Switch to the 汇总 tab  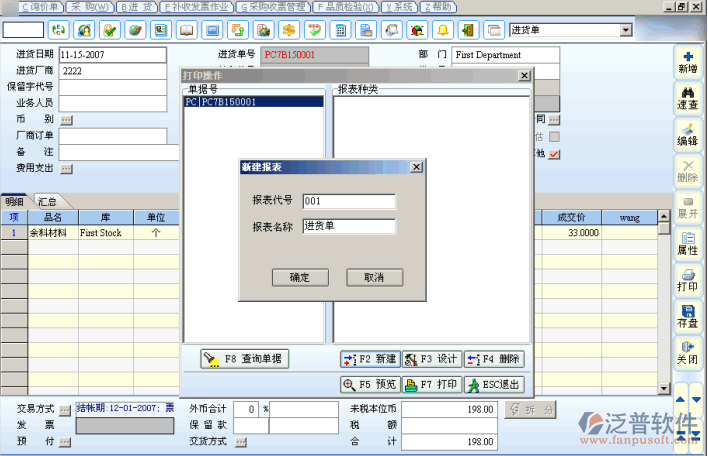click(x=47, y=201)
